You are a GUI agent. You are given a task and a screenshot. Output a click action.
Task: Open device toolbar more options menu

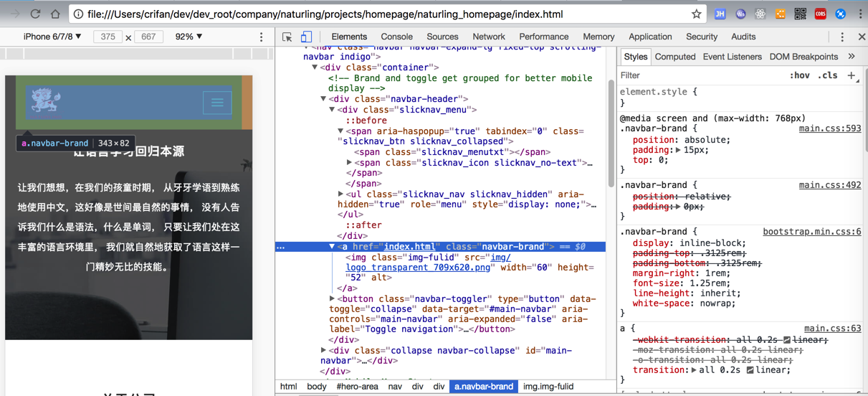pos(262,37)
